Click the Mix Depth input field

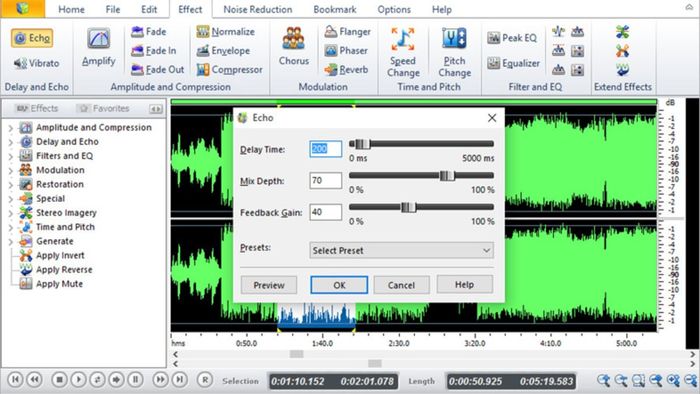point(325,180)
